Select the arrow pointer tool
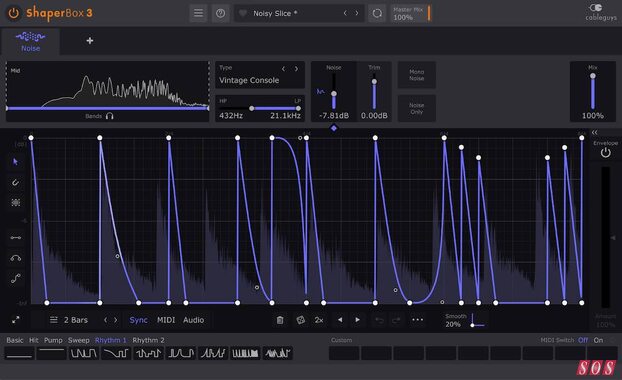622x380 pixels. coord(15,161)
